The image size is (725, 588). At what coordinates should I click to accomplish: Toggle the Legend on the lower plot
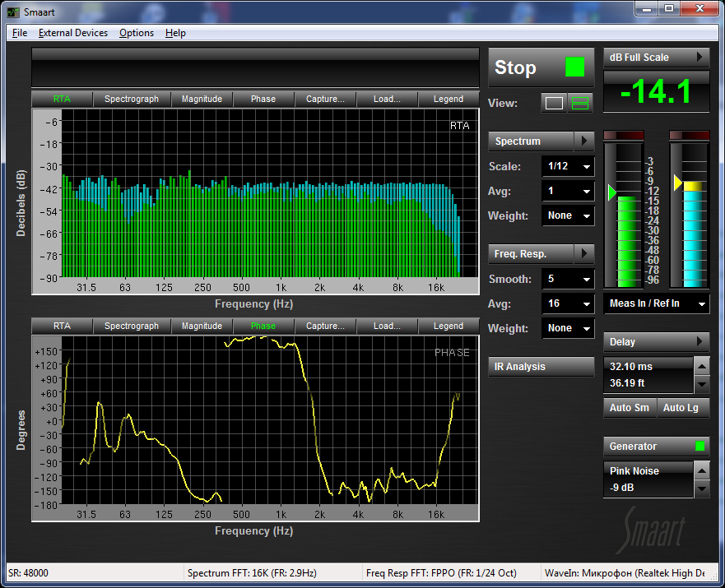[448, 326]
